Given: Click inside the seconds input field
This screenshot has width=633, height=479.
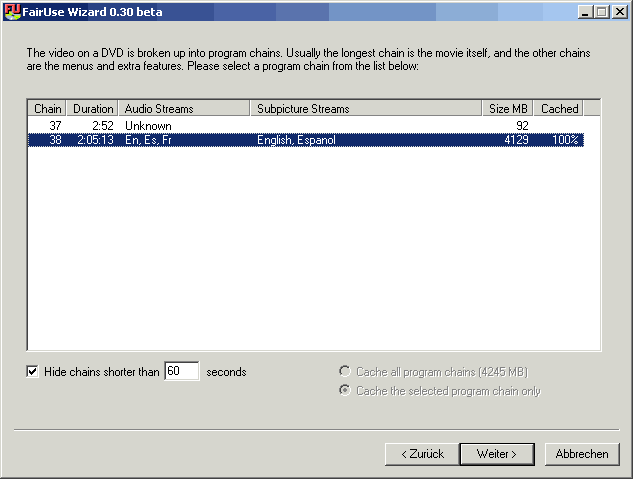Looking at the screenshot, I should point(182,371).
